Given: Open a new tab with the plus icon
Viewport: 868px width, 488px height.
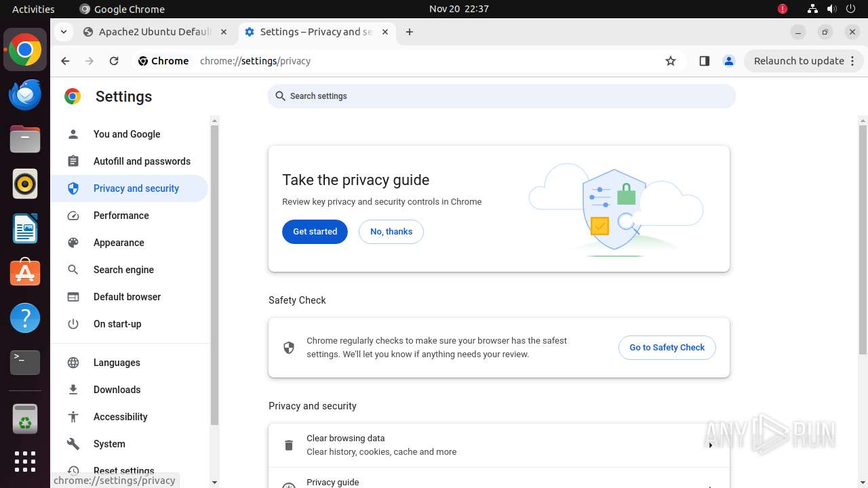Looking at the screenshot, I should pos(409,32).
